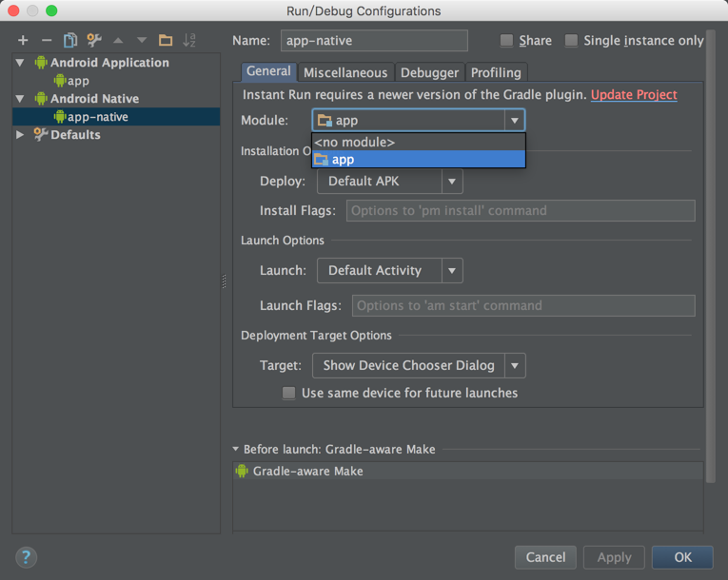Click the splitter handle between the panels
Viewport: 728px width, 580px height.
(225, 281)
